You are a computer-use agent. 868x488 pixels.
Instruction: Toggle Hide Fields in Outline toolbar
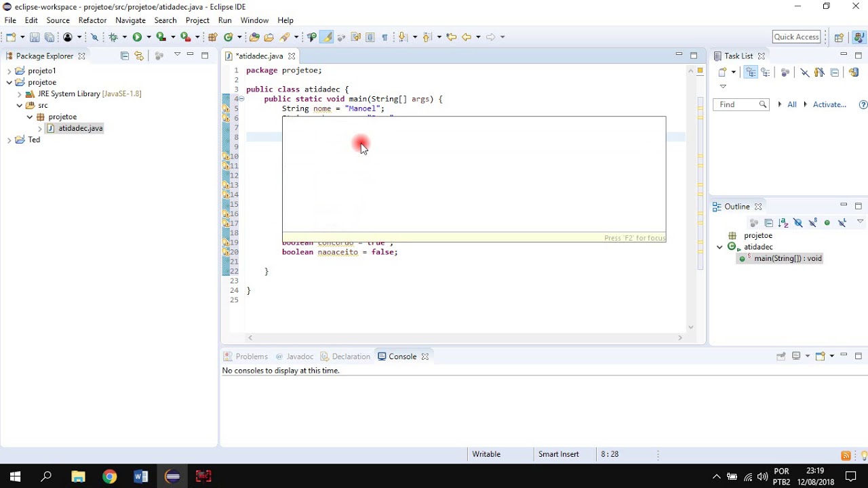point(798,222)
